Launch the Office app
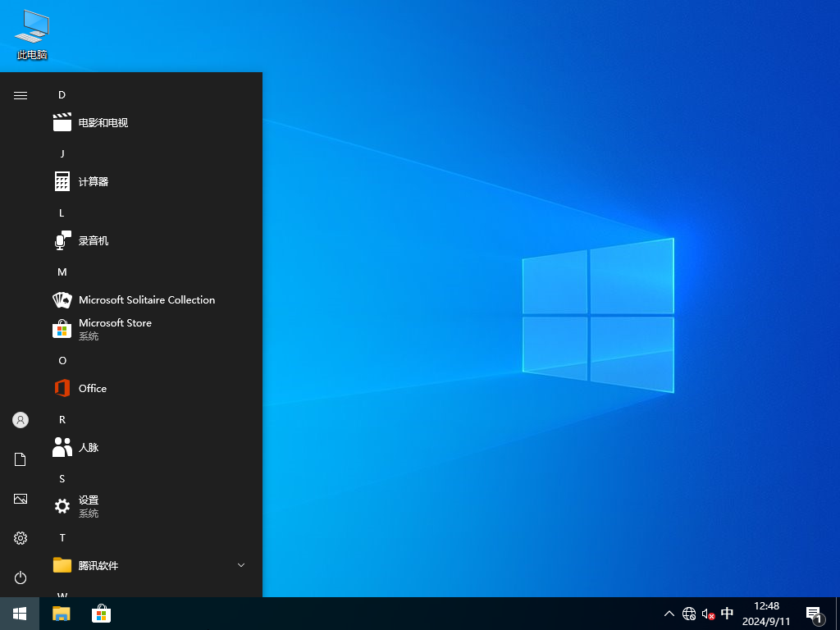Viewport: 840px width, 630px height. click(x=93, y=388)
